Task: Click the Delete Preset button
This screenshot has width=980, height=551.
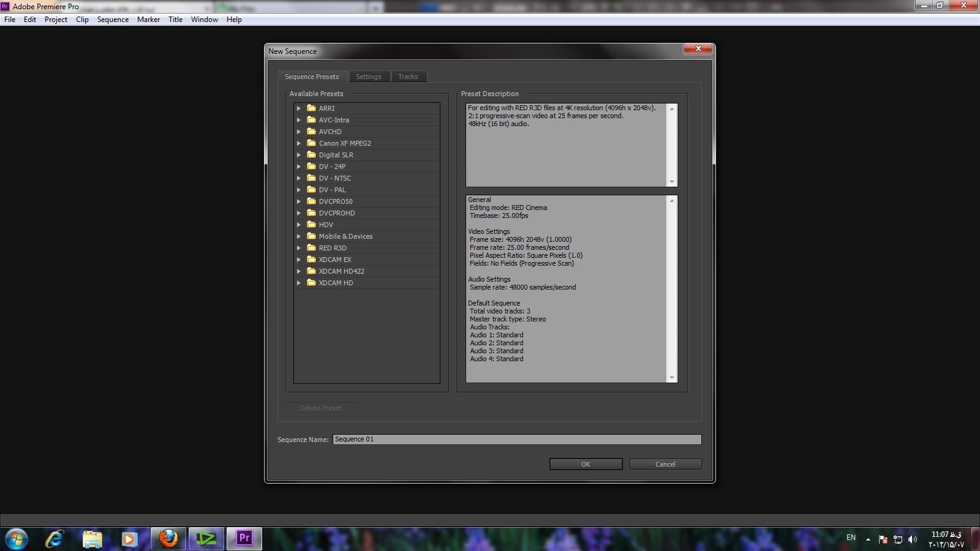Action: tap(321, 408)
